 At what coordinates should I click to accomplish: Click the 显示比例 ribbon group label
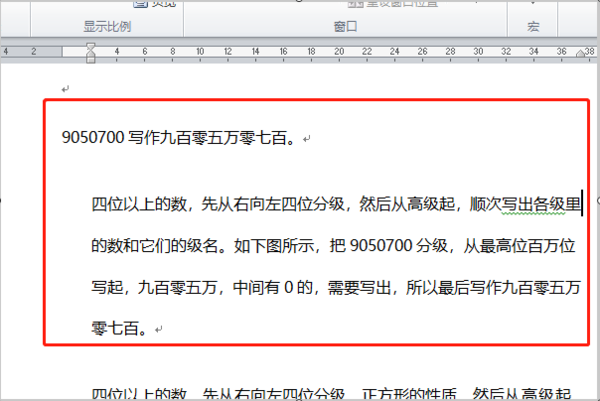(x=107, y=26)
